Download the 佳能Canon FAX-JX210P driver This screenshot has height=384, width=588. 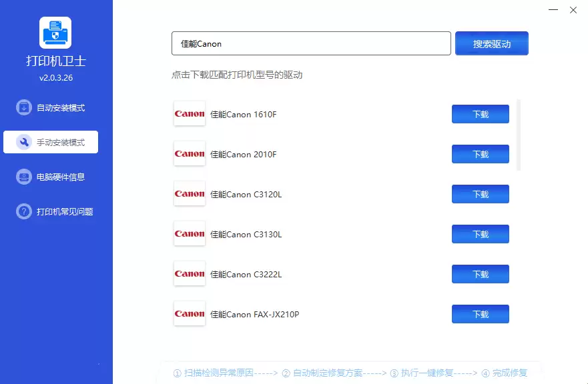coord(481,314)
